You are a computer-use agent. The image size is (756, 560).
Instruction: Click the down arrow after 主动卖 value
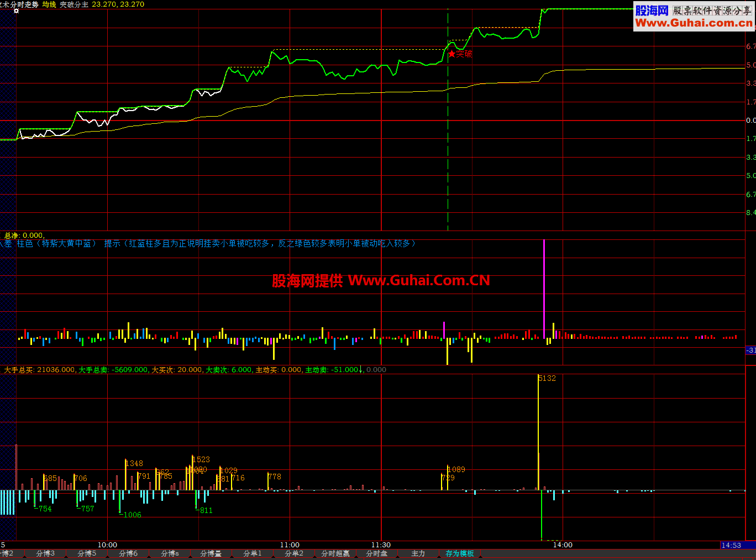(x=361, y=370)
